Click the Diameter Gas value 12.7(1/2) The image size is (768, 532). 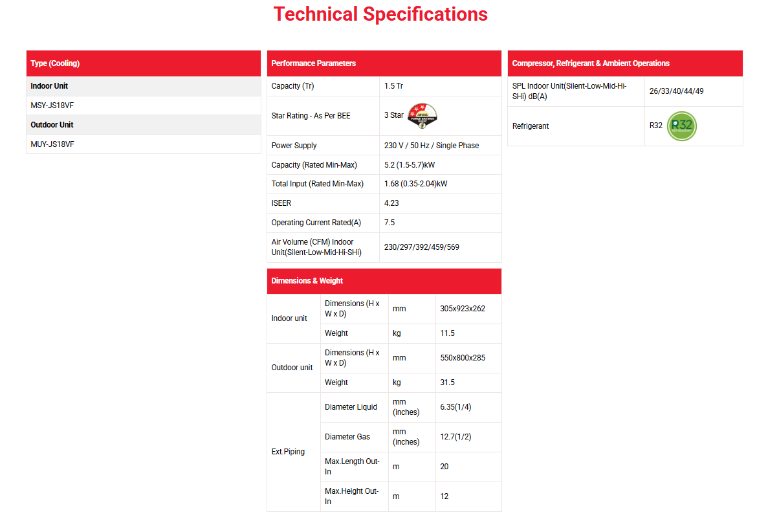[x=455, y=437]
